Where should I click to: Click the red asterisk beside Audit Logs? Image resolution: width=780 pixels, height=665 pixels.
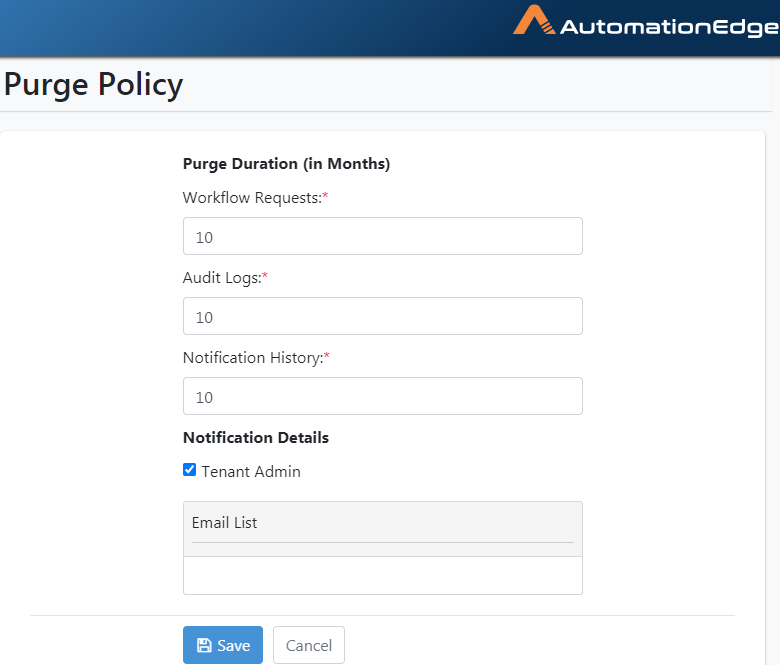[265, 275]
